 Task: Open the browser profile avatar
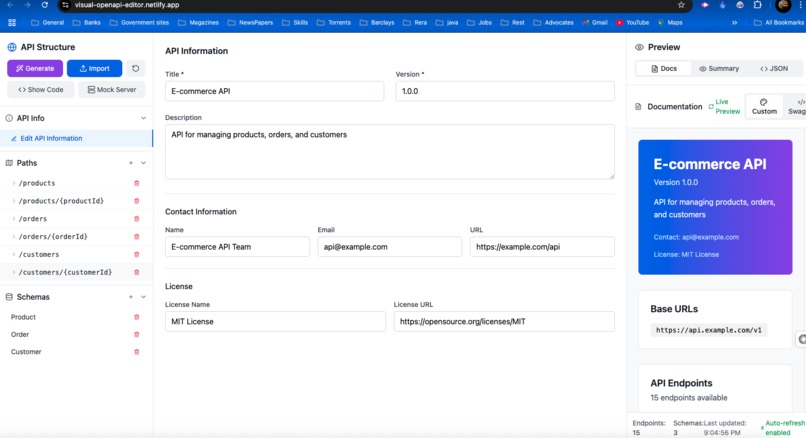[x=783, y=5]
